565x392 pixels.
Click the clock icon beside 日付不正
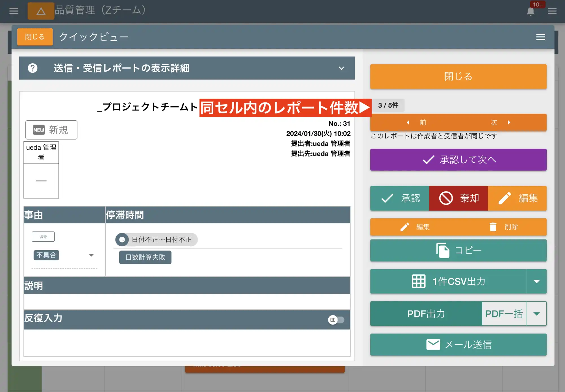pos(122,239)
